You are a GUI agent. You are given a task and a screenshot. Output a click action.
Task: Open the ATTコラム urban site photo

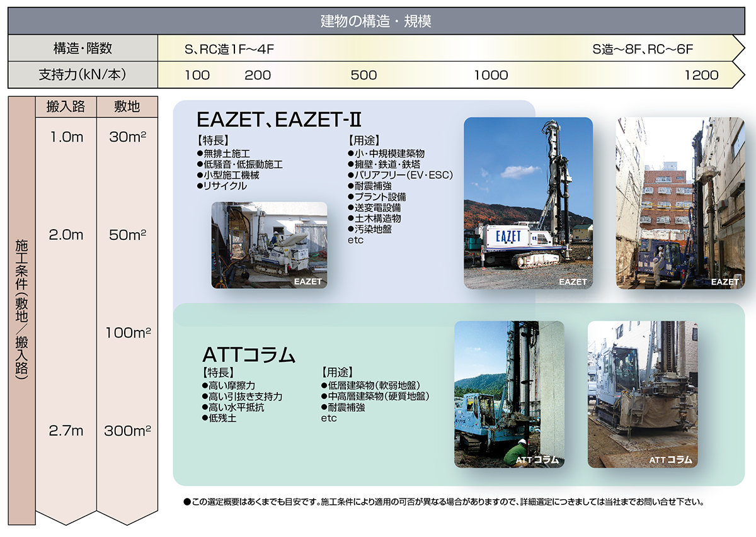(x=643, y=395)
